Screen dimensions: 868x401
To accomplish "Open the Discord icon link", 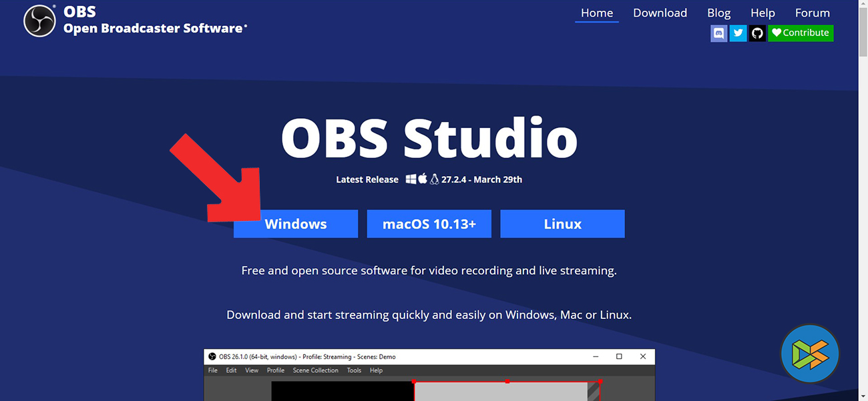I will tap(719, 33).
